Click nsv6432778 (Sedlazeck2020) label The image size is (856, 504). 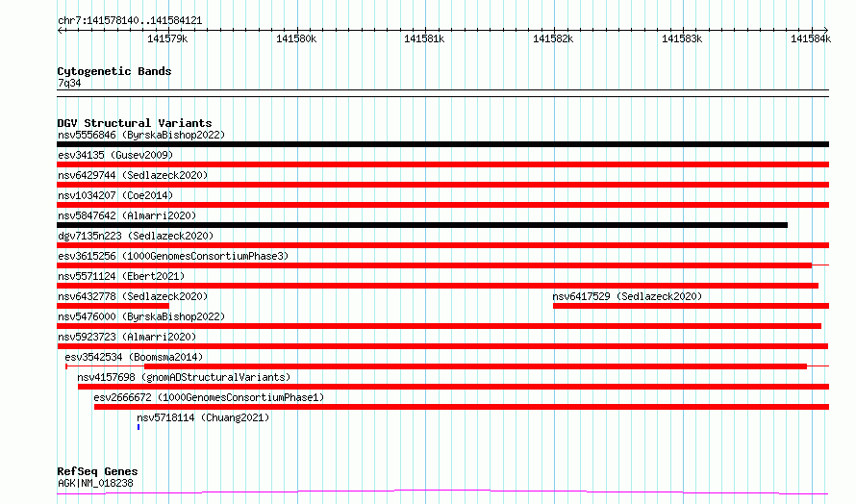pyautogui.click(x=133, y=296)
